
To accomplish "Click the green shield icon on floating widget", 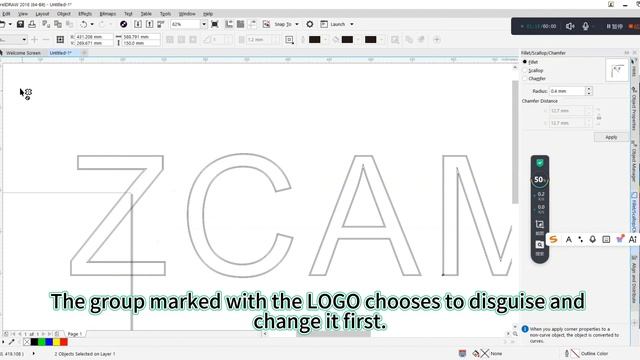I will (540, 163).
